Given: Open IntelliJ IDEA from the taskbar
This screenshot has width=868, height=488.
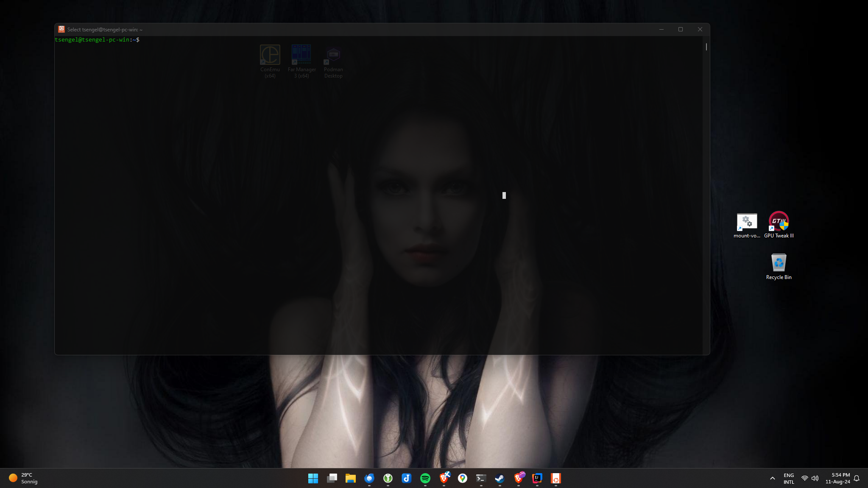Looking at the screenshot, I should click(x=537, y=478).
